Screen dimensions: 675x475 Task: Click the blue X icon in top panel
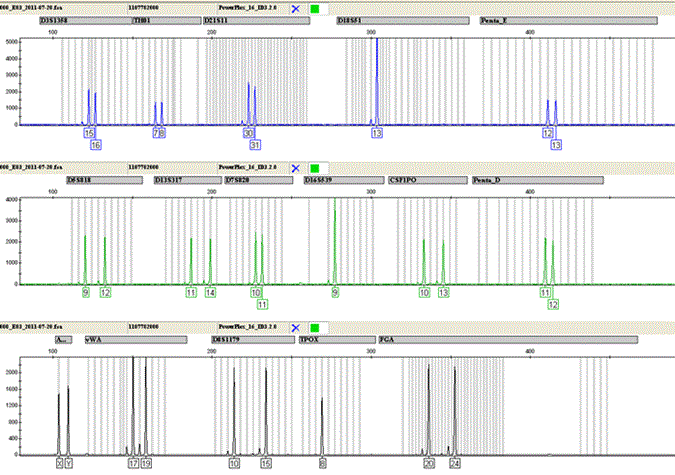[295, 7]
